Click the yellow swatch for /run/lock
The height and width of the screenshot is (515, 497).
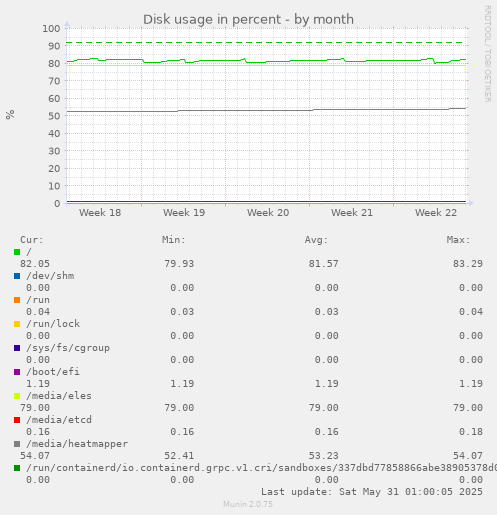point(17,324)
